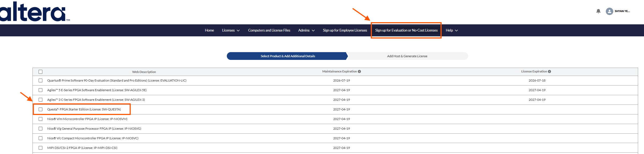Image resolution: width=644 pixels, height=154 pixels.
Task: Go to the Home menu item
Action: [209, 30]
